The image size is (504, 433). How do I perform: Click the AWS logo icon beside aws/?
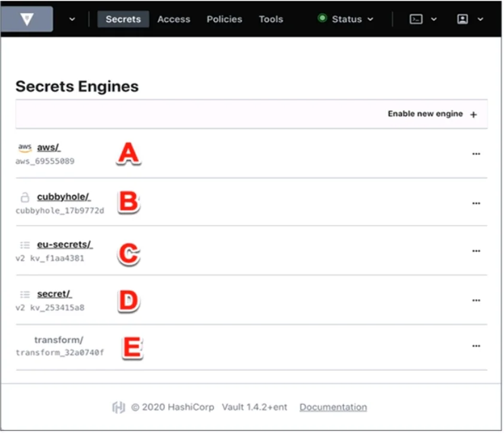25,148
